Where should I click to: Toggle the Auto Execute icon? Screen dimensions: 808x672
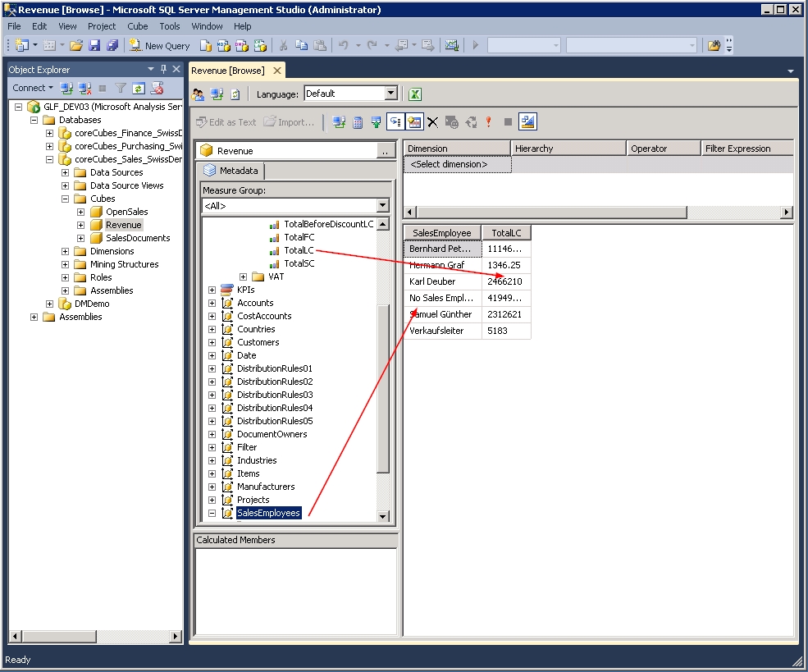pyautogui.click(x=395, y=122)
